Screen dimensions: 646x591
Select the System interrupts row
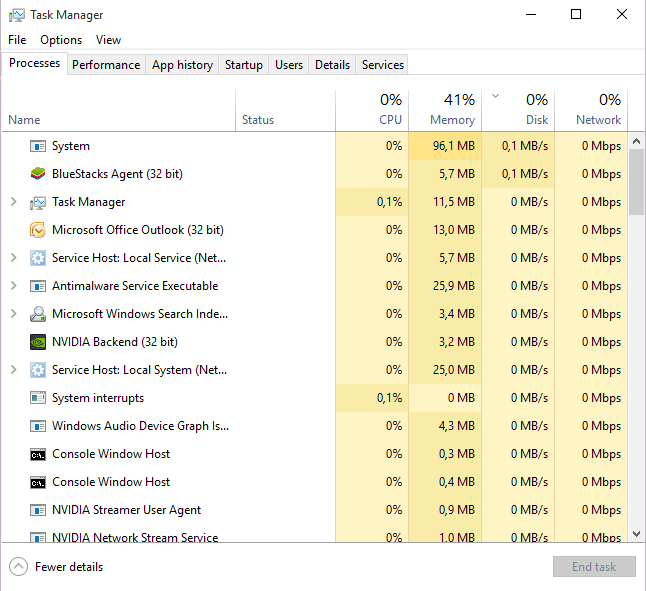pos(315,398)
